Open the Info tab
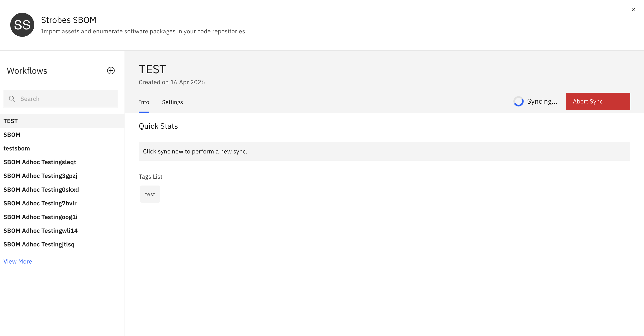 pos(144,102)
